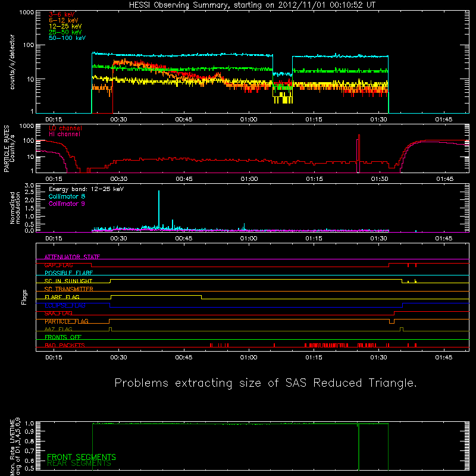
Task: Click the FRONT SEGMENTS legend label
Action: pos(82,457)
